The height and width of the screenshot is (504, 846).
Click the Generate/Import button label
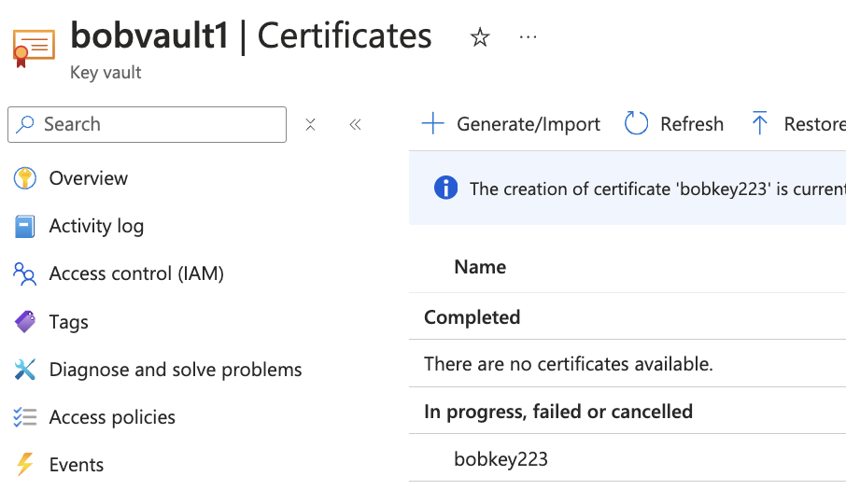(528, 124)
